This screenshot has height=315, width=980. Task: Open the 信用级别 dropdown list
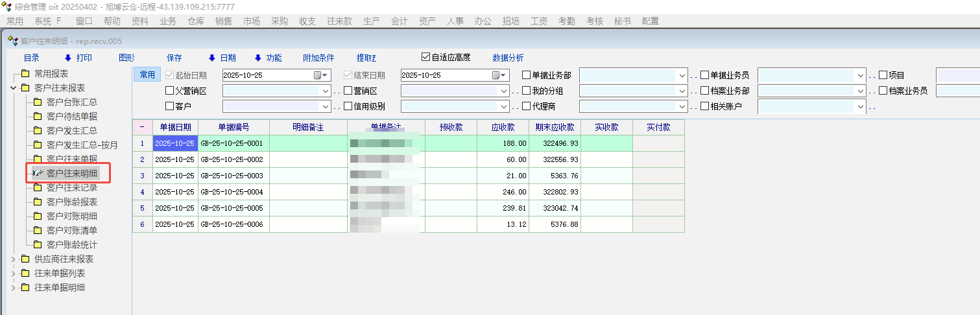click(x=503, y=106)
